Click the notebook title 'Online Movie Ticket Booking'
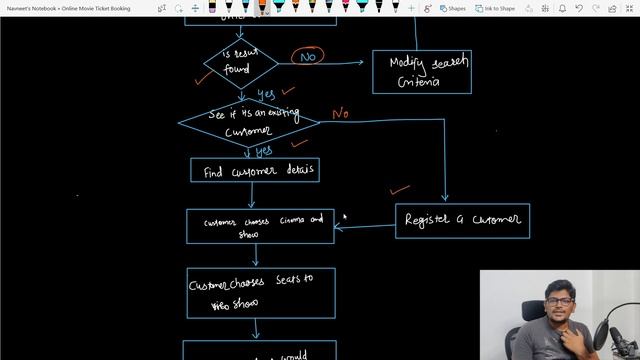Viewport: 640px width, 360px height. coord(96,8)
